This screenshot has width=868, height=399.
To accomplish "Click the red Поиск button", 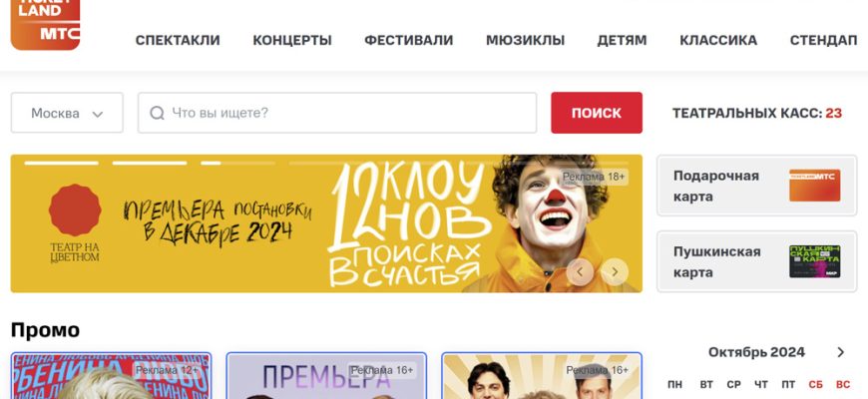I will click(x=597, y=113).
